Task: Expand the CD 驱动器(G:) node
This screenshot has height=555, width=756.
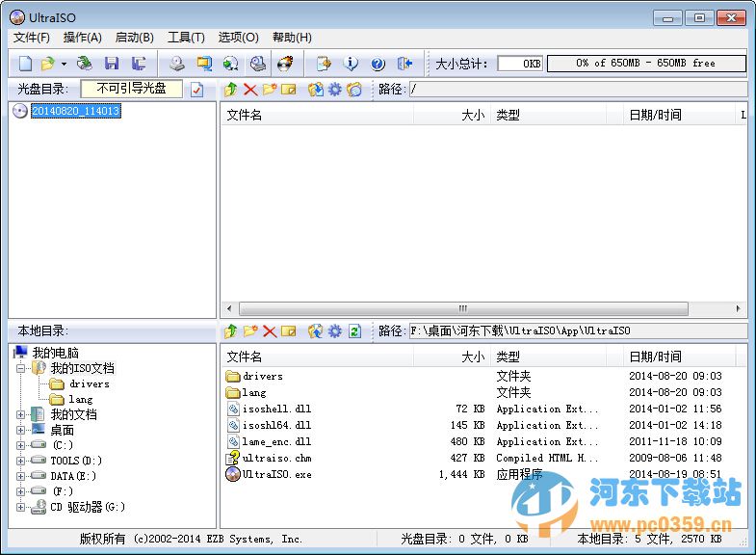Action: [21, 507]
